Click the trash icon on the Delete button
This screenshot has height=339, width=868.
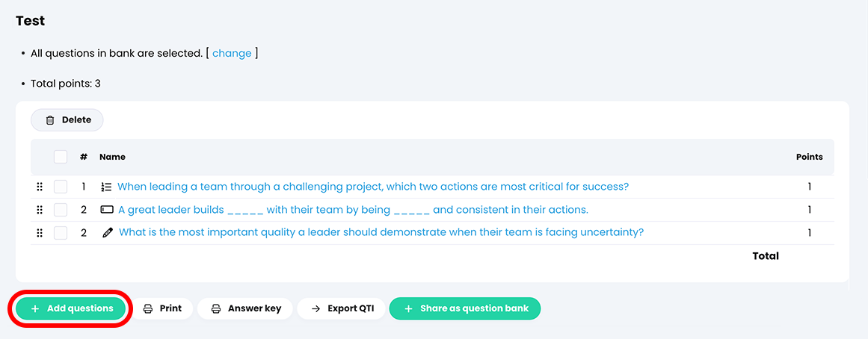pyautogui.click(x=50, y=120)
